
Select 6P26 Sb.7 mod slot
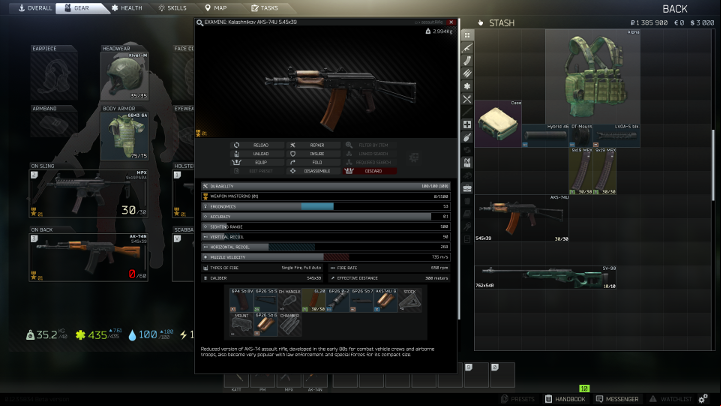pos(362,301)
